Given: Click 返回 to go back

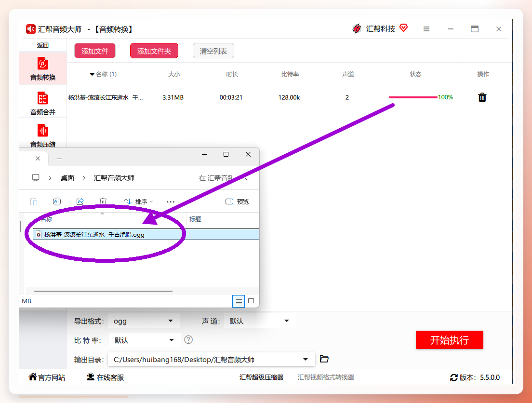Looking at the screenshot, I should 43,45.
